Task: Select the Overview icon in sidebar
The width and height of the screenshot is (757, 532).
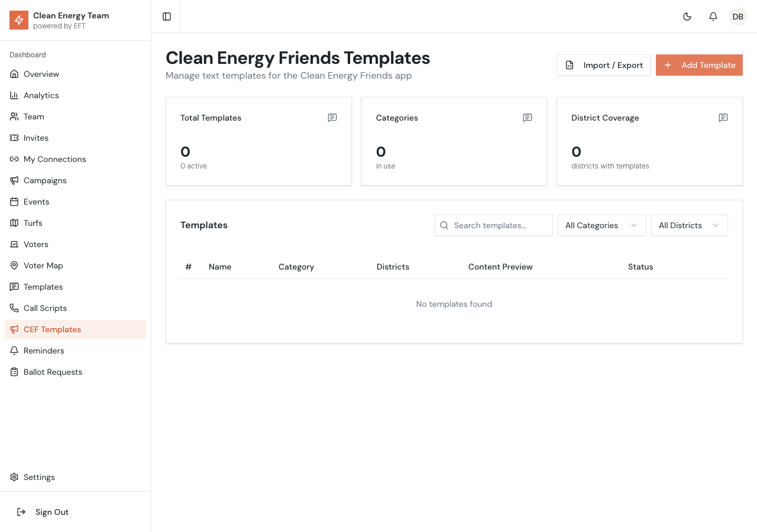Action: coord(14,74)
